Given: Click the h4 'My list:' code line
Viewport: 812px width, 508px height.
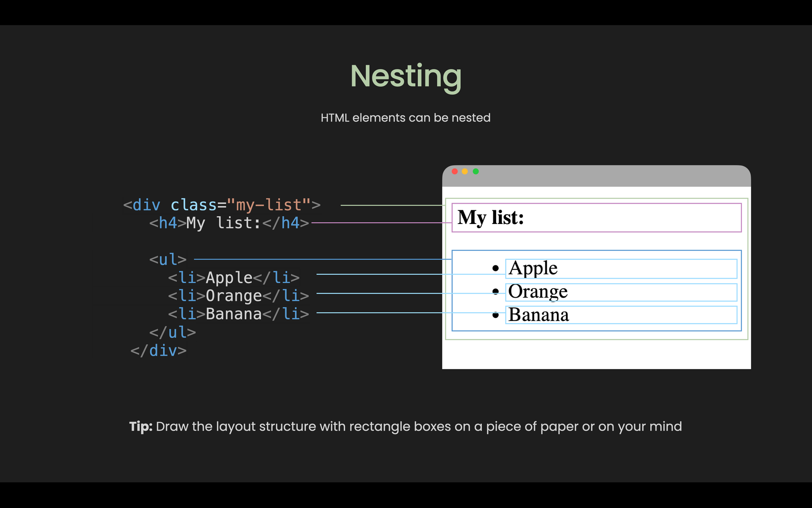Looking at the screenshot, I should click(229, 223).
